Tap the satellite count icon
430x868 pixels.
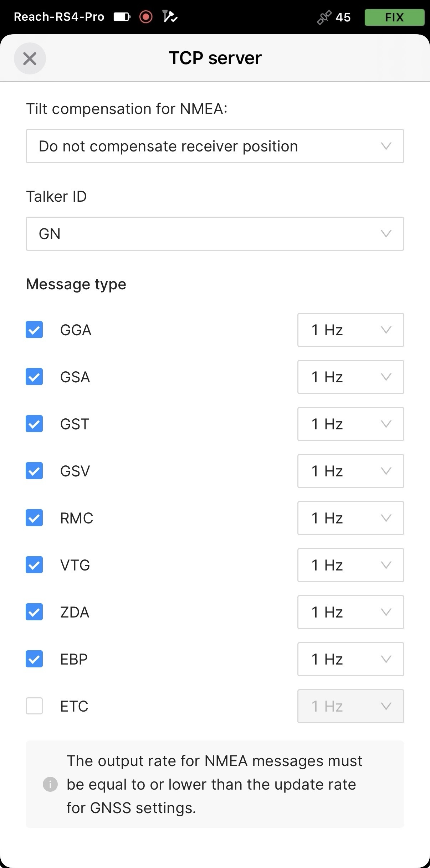pos(324,17)
